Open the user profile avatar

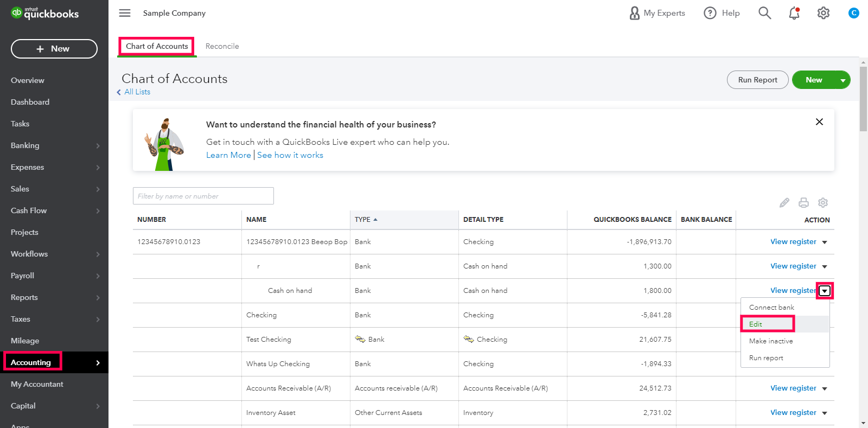pos(853,13)
